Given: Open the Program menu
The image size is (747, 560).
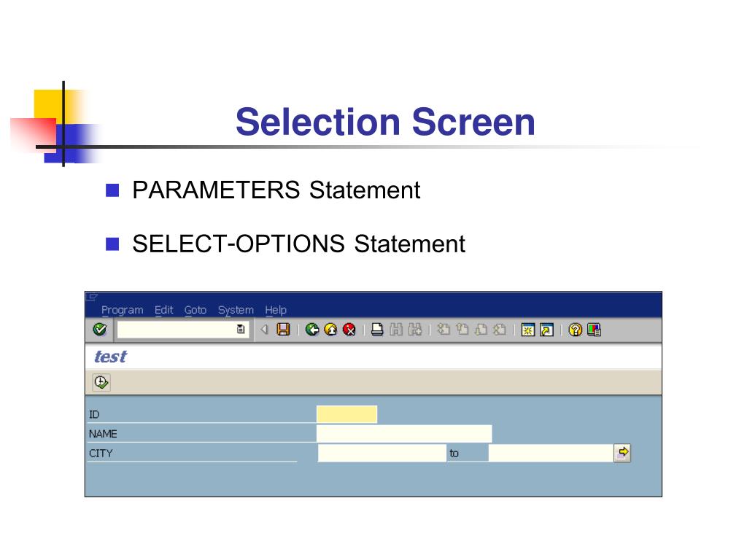Looking at the screenshot, I should click(x=123, y=310).
